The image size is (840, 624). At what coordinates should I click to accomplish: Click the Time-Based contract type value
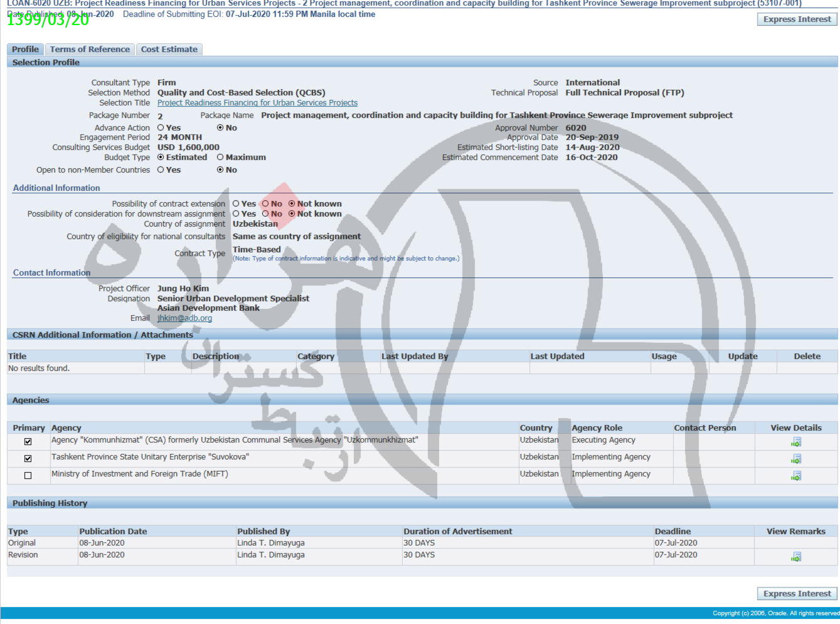[x=257, y=249]
